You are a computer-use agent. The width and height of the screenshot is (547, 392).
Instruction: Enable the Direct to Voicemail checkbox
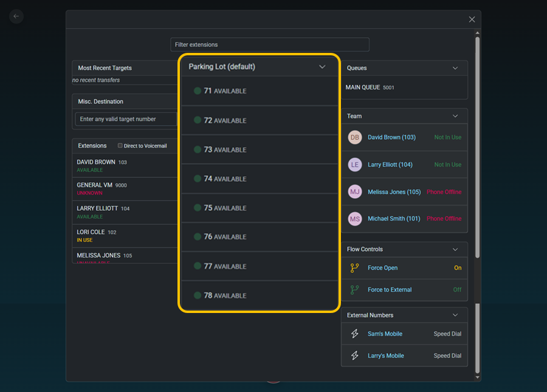coord(120,146)
